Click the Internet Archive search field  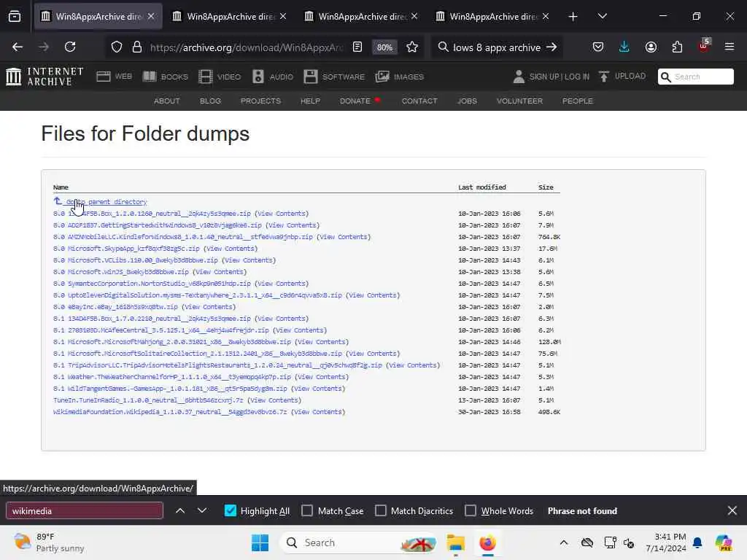click(x=695, y=77)
